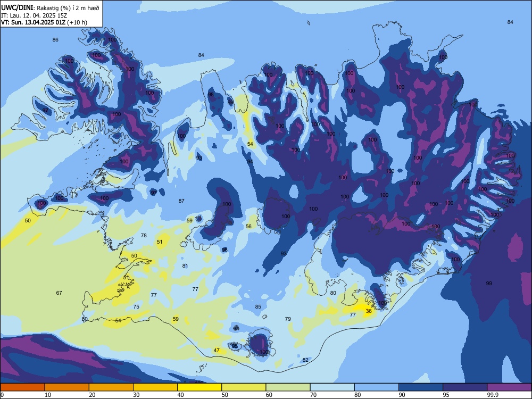Click the title text 'UWC/DINI: Rakastig (%) í 2 m hæð'
532x399 pixels.
pyautogui.click(x=50, y=7)
